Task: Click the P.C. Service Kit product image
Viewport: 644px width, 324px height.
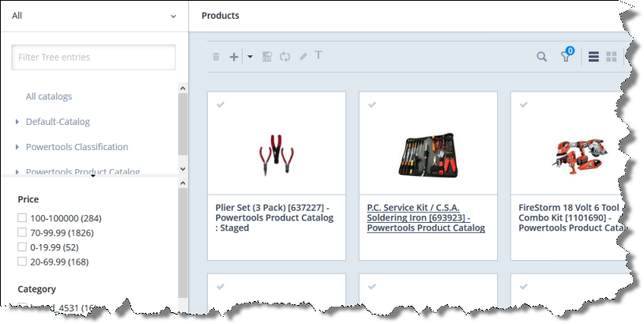Action: tap(428, 155)
